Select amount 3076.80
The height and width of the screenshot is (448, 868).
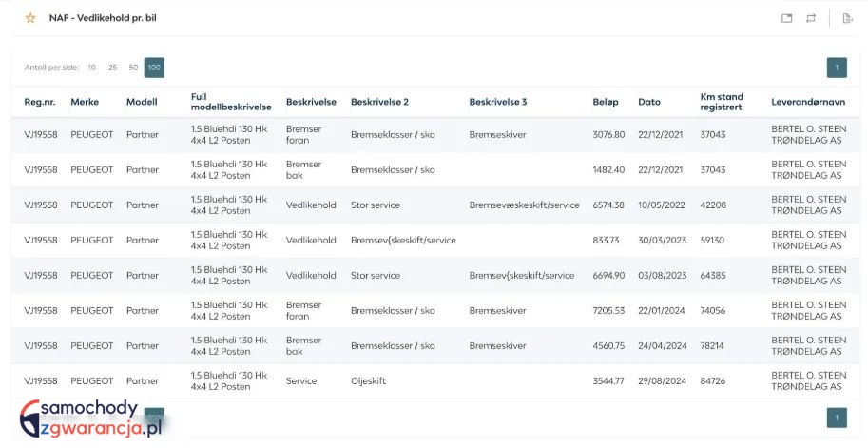(608, 134)
